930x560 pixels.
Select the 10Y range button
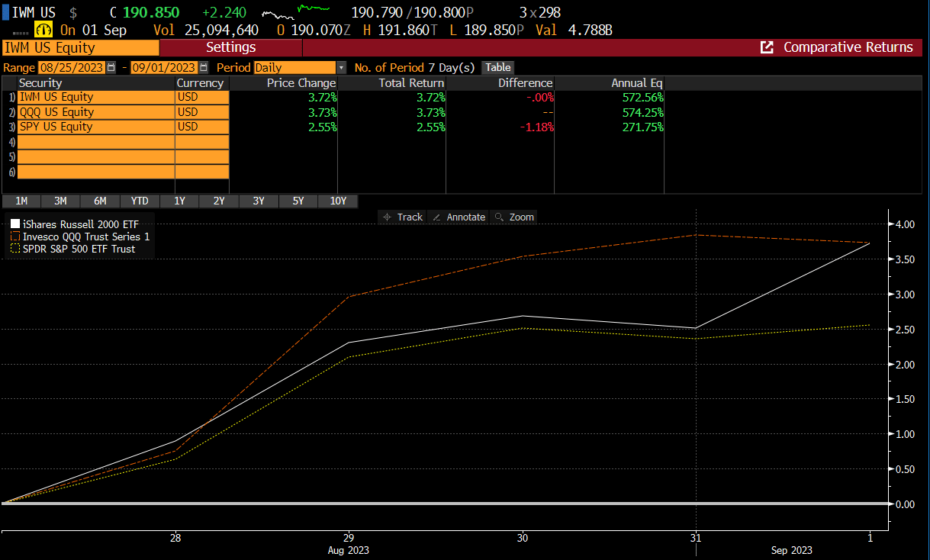(x=338, y=201)
